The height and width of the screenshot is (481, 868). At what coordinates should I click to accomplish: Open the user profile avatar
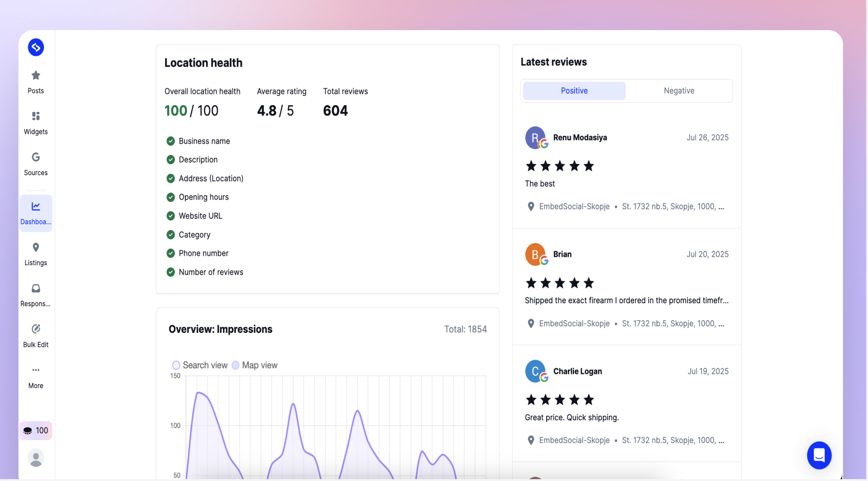(x=36, y=458)
